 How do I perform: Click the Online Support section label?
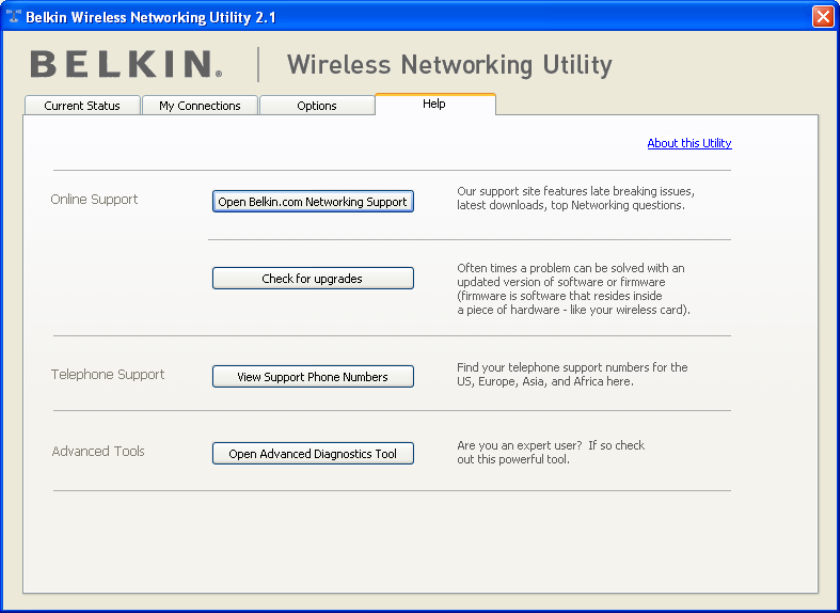point(94,199)
